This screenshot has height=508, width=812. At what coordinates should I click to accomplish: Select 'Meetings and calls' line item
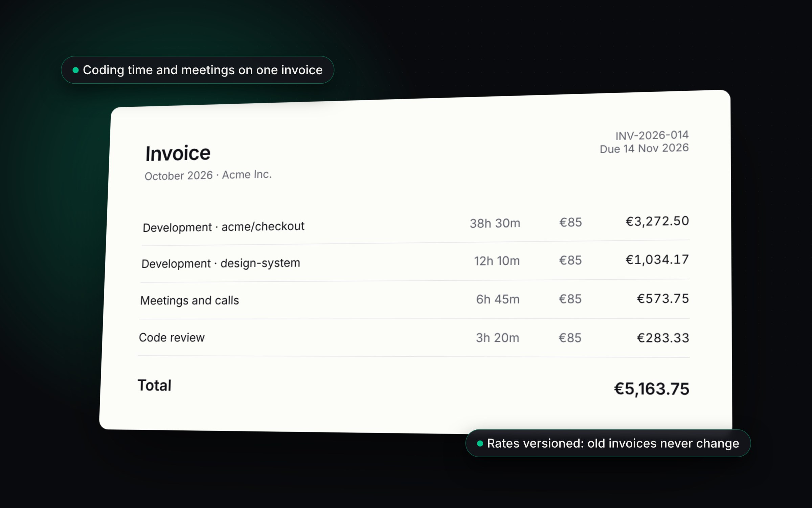point(189,300)
